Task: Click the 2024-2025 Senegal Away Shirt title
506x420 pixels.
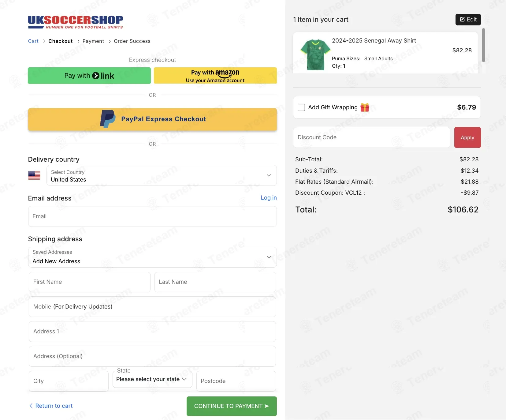Action: point(374,41)
